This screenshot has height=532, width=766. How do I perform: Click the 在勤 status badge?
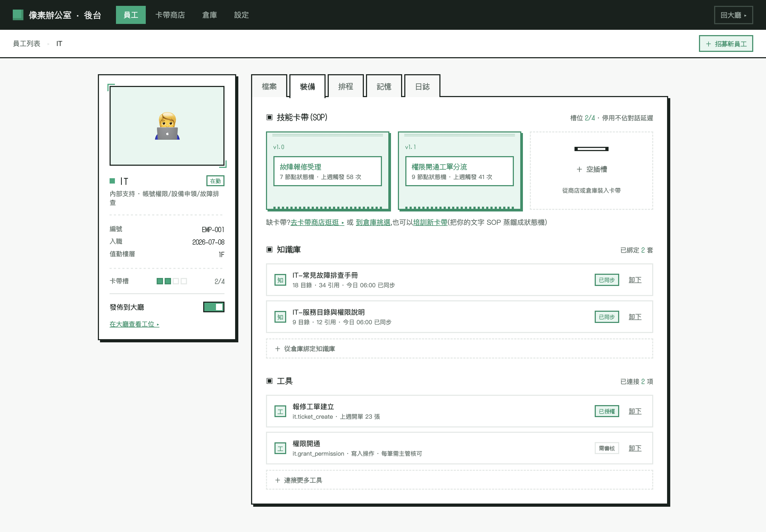tap(215, 181)
